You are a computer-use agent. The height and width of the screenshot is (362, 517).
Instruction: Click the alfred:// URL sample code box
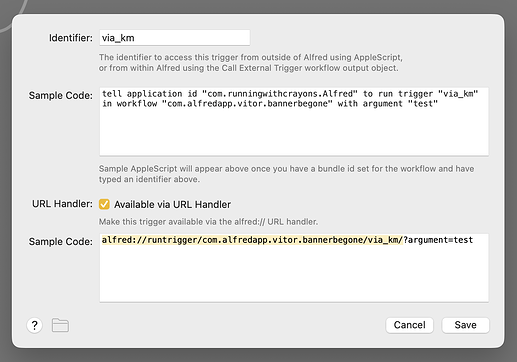[294, 268]
